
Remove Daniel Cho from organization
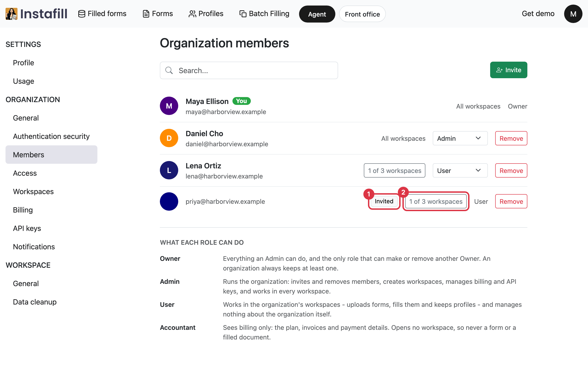coord(511,138)
